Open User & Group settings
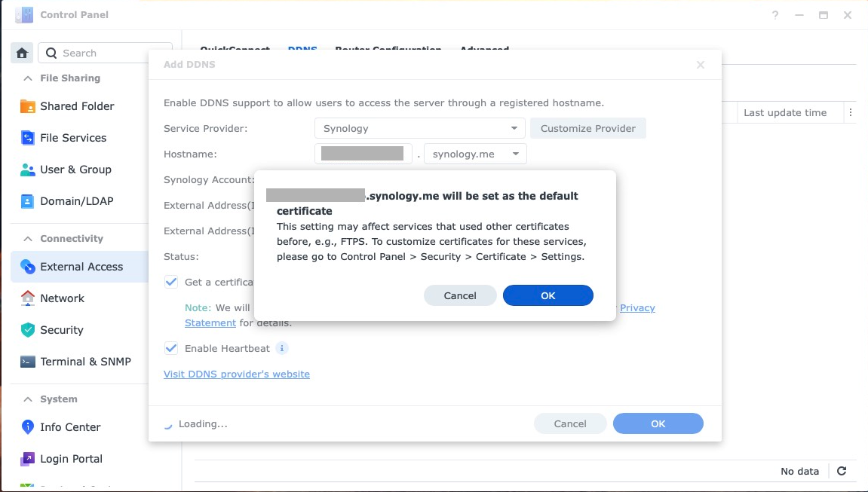 click(75, 170)
